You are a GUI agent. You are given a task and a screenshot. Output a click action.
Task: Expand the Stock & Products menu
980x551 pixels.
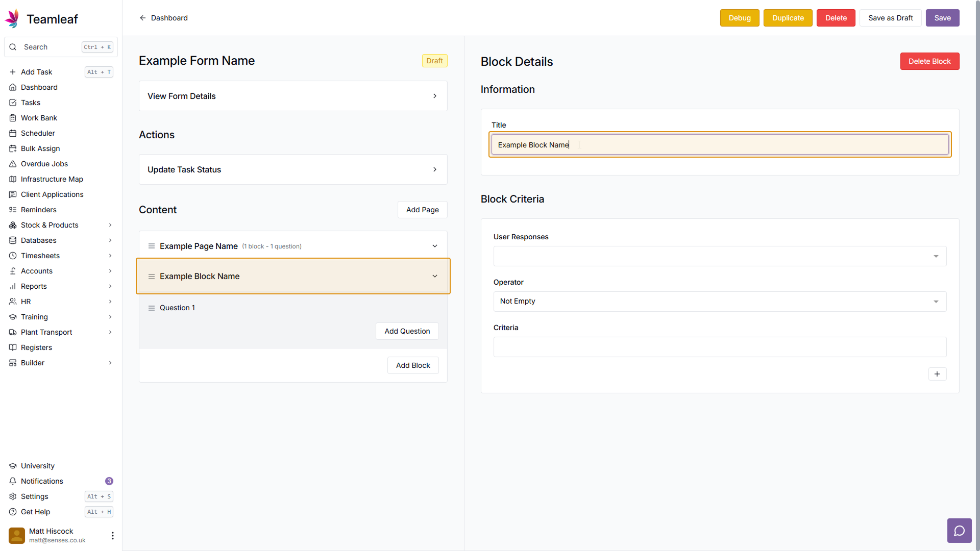click(110, 225)
